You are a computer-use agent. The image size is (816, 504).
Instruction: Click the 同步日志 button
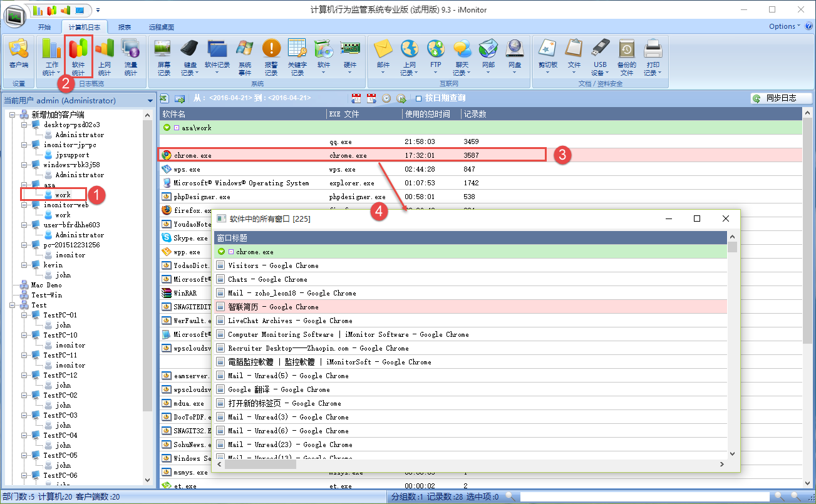coord(781,98)
